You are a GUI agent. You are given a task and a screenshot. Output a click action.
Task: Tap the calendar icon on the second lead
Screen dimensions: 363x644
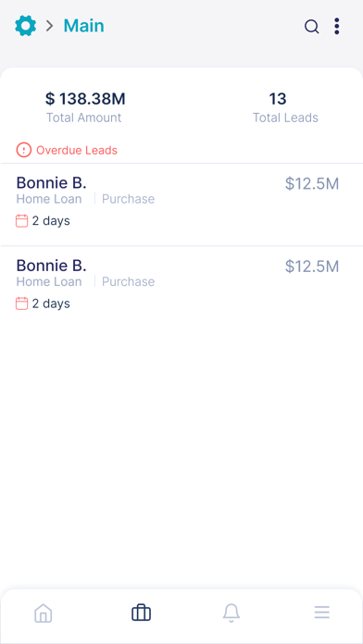tap(22, 303)
